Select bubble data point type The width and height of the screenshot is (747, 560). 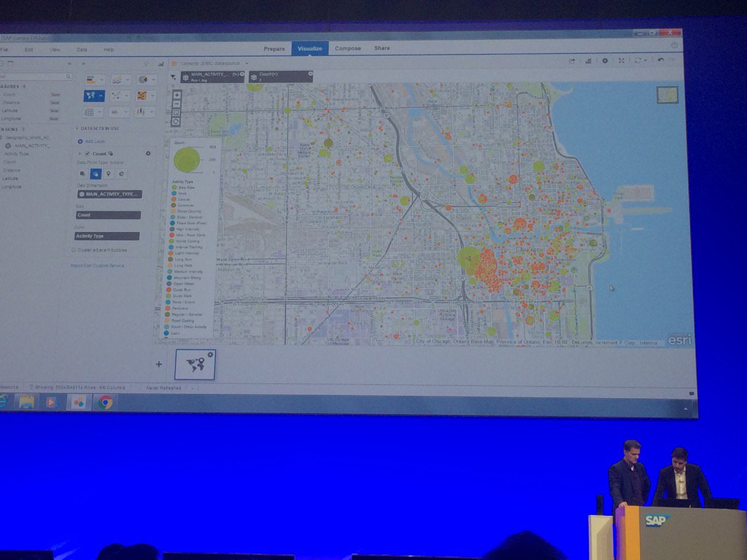tap(96, 174)
